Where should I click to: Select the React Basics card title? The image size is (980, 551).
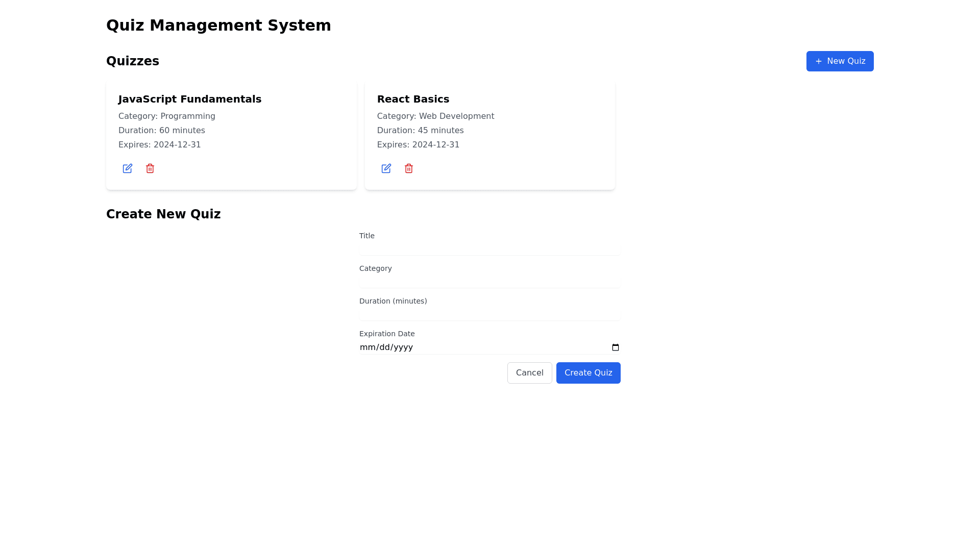pyautogui.click(x=413, y=99)
